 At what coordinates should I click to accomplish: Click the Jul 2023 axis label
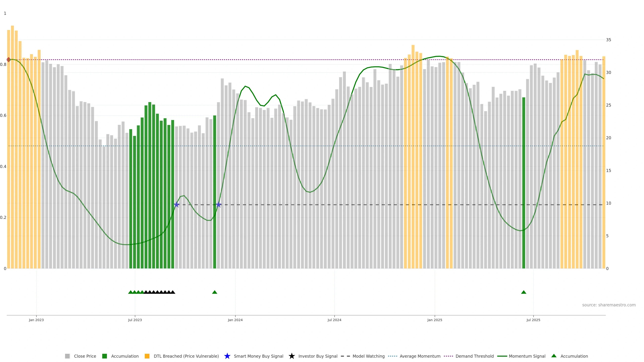coord(135,320)
